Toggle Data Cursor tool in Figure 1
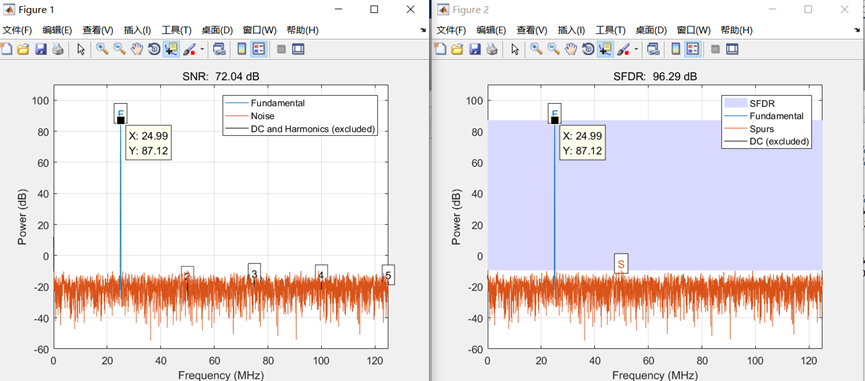Image resolution: width=865 pixels, height=381 pixels. pos(171,50)
